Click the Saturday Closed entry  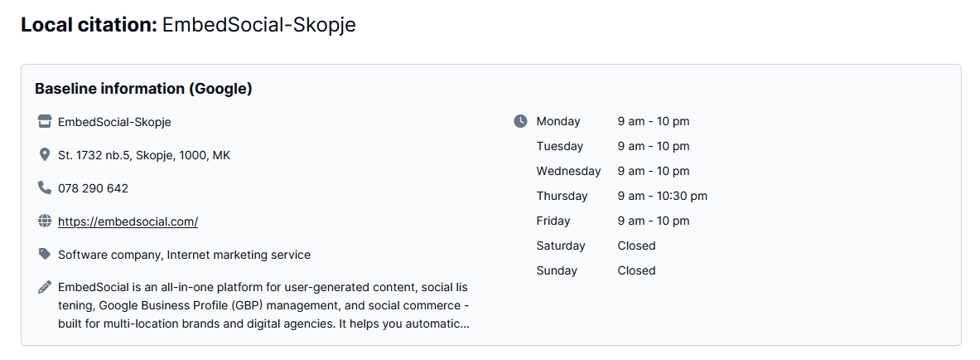pyautogui.click(x=636, y=246)
